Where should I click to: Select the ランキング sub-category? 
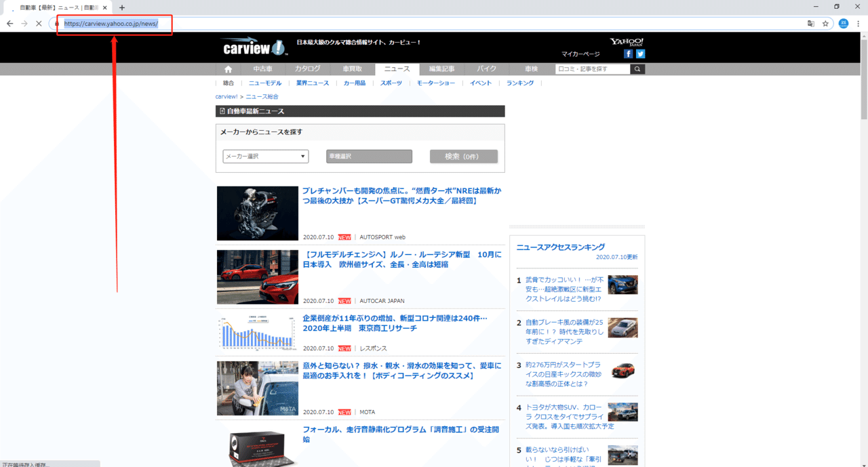[520, 83]
